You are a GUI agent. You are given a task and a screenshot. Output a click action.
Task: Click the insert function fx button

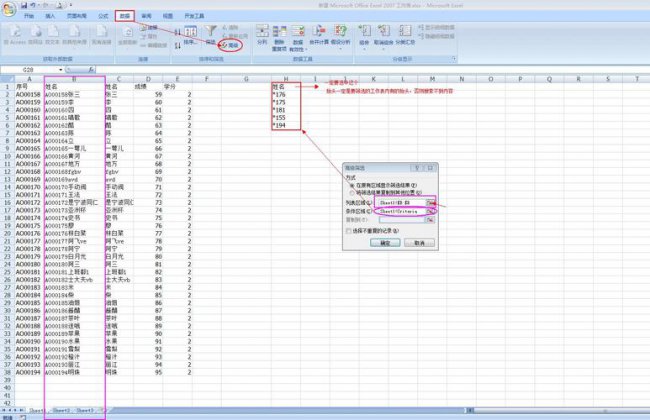coord(91,70)
